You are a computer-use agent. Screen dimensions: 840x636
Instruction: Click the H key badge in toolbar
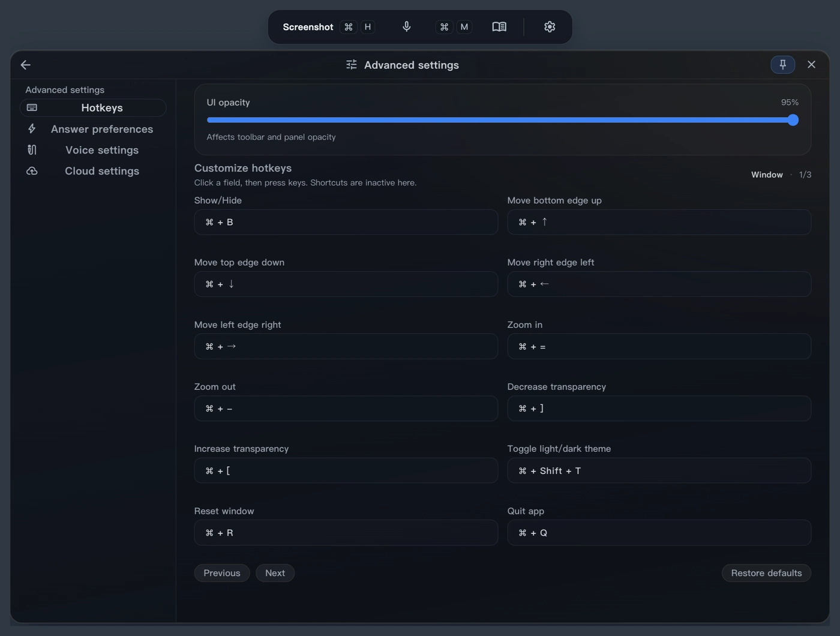(x=368, y=27)
